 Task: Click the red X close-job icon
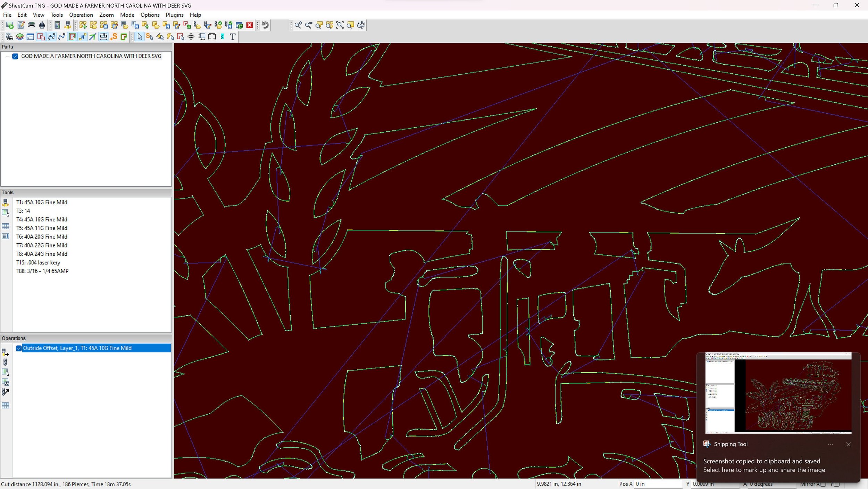click(x=250, y=25)
